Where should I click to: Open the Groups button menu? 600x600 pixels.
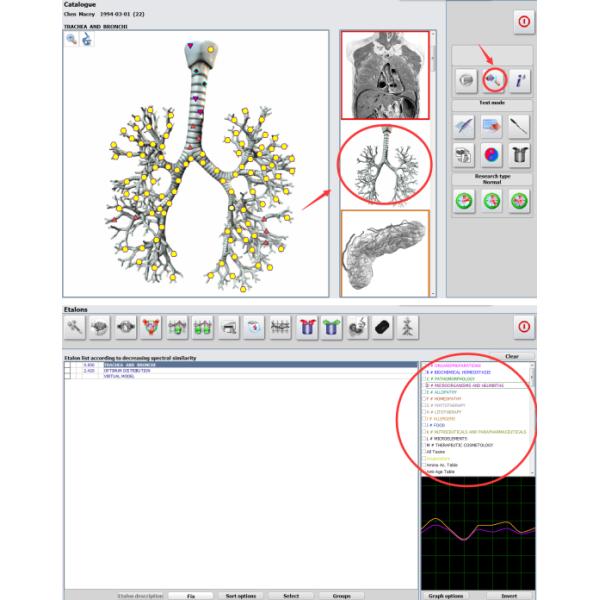point(341,595)
